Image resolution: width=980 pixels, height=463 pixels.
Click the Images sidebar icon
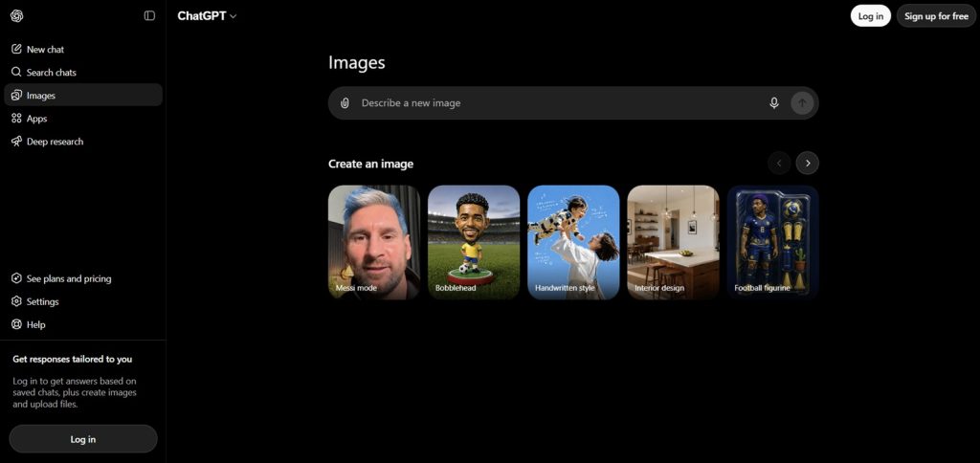click(17, 95)
